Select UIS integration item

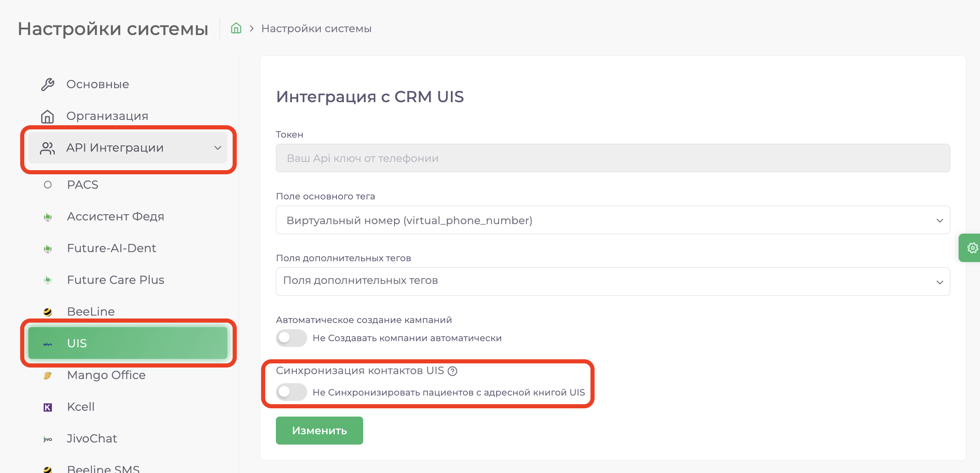pyautogui.click(x=128, y=343)
